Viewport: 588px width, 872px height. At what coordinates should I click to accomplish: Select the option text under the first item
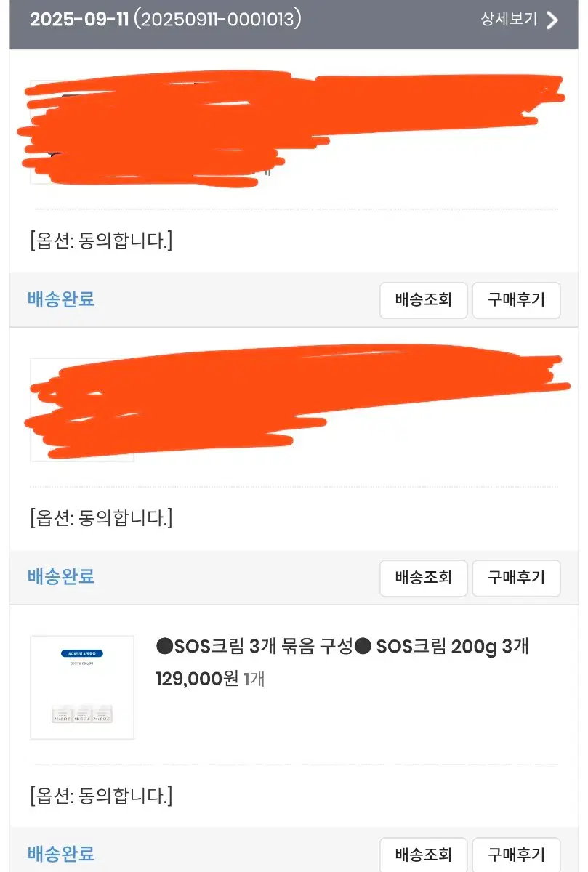click(x=101, y=241)
